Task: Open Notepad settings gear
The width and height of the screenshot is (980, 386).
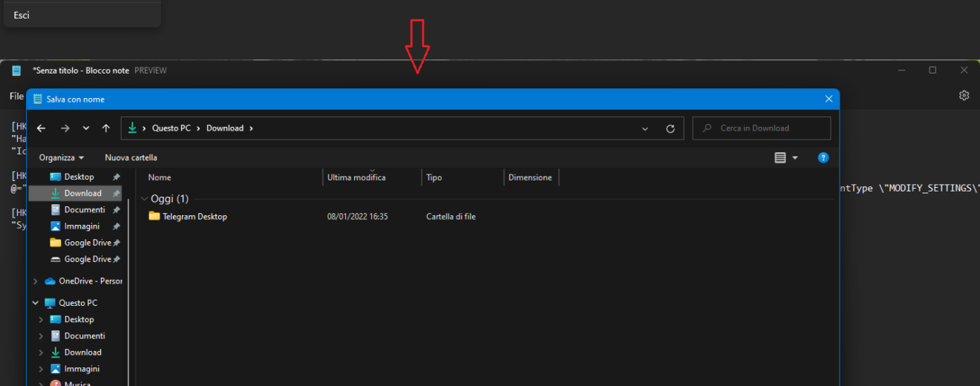Action: tap(964, 96)
